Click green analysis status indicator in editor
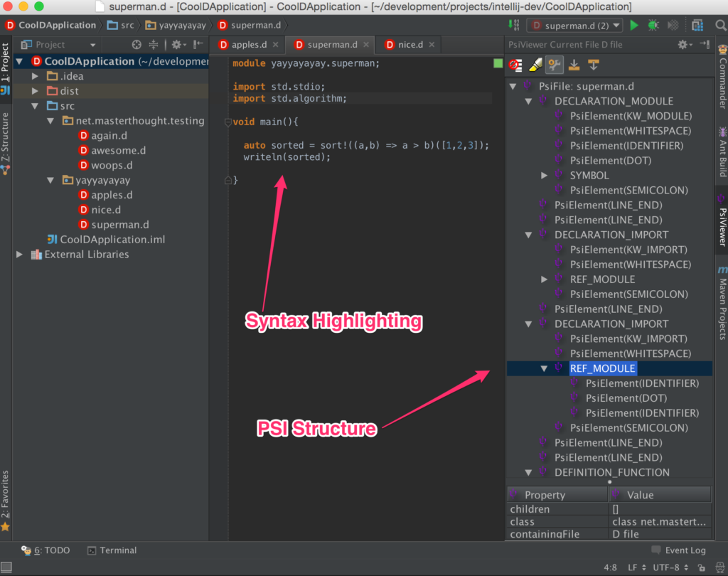Image resolution: width=728 pixels, height=576 pixels. coord(498,63)
